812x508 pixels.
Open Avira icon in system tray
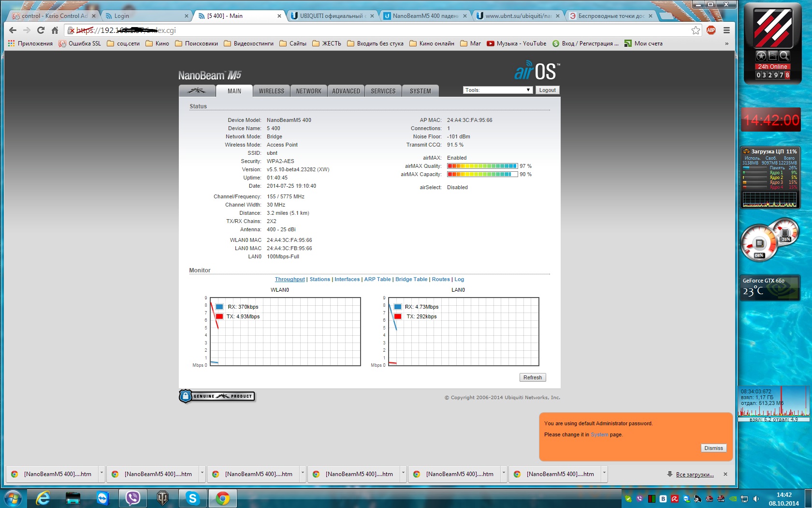pyautogui.click(x=674, y=499)
